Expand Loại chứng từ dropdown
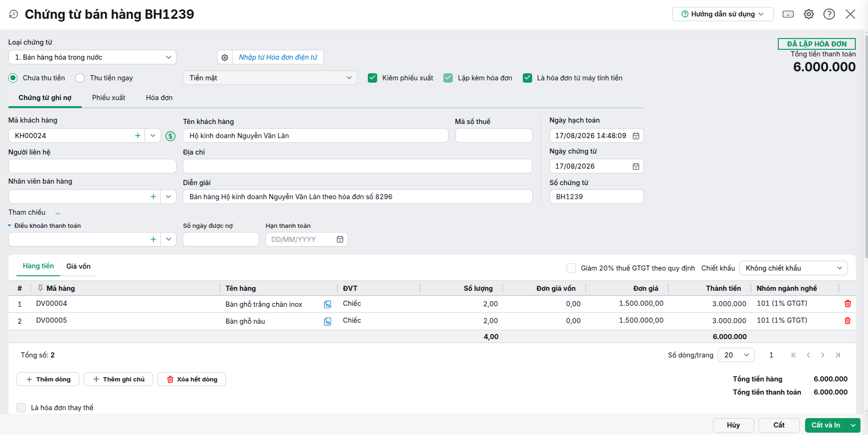868x435 pixels. tap(93, 57)
